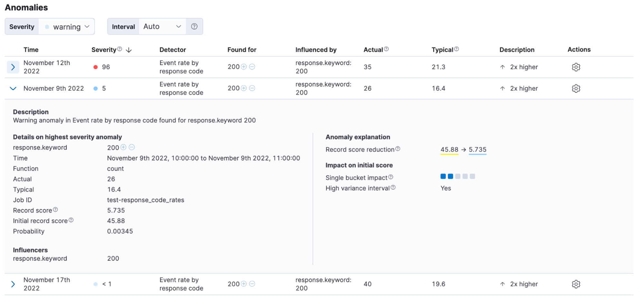Open actions gear for November 9th anomaly
644x299 pixels.
(x=576, y=88)
